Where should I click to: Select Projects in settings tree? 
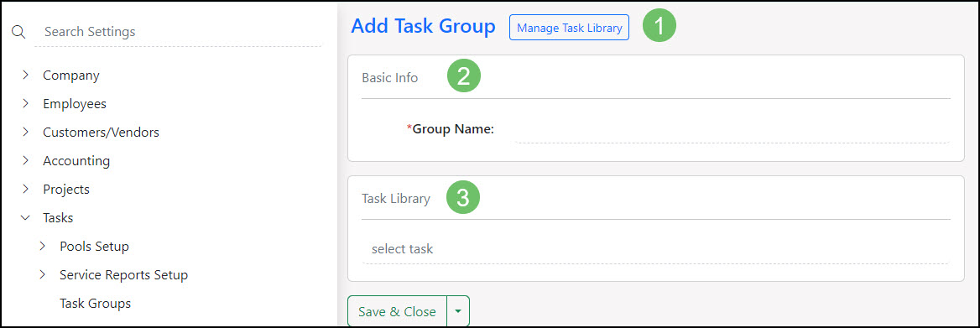pyautogui.click(x=66, y=190)
